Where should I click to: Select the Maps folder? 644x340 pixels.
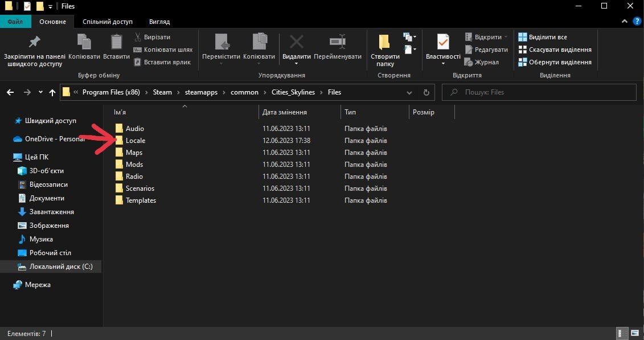pyautogui.click(x=134, y=152)
